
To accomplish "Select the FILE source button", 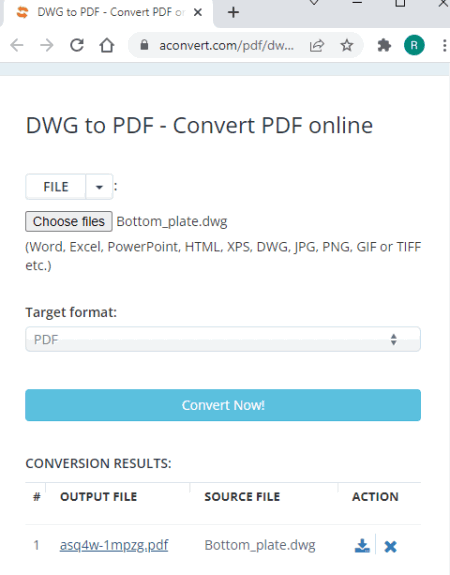I will [x=56, y=187].
